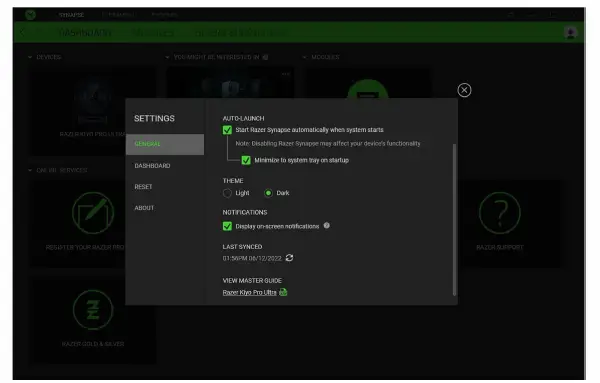Click the Razer Support question mark icon
The image size is (600, 383).
coord(500,213)
